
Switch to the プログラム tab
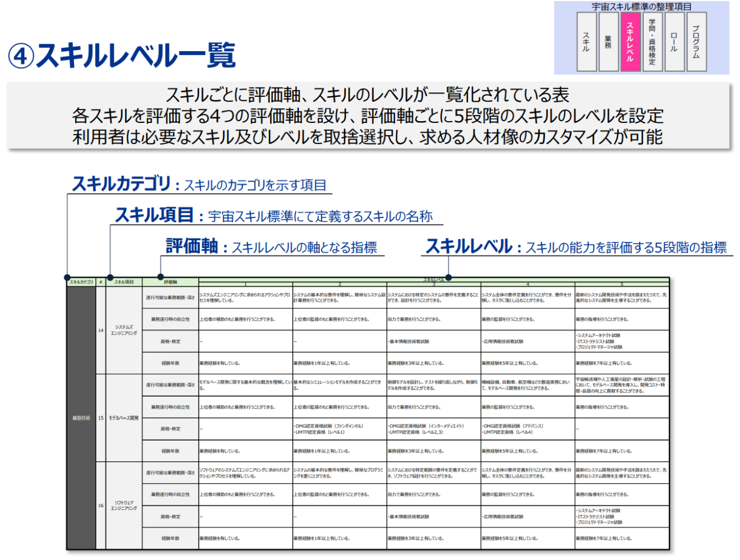(x=696, y=42)
